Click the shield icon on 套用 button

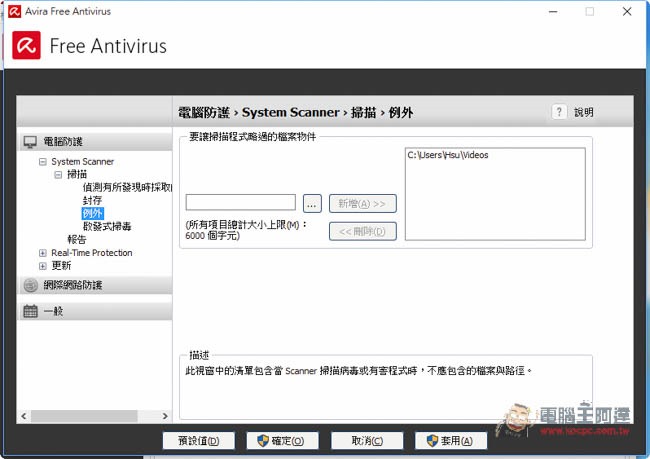[432, 441]
